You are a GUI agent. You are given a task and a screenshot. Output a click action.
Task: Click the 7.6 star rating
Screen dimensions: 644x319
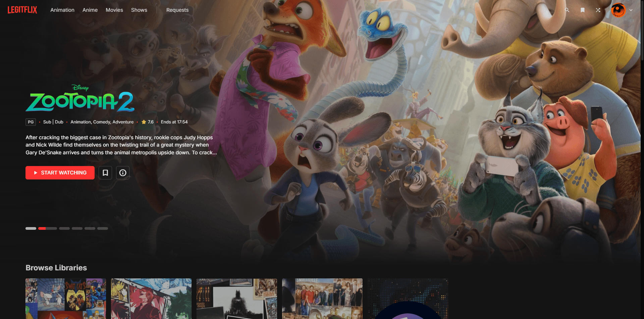point(148,122)
